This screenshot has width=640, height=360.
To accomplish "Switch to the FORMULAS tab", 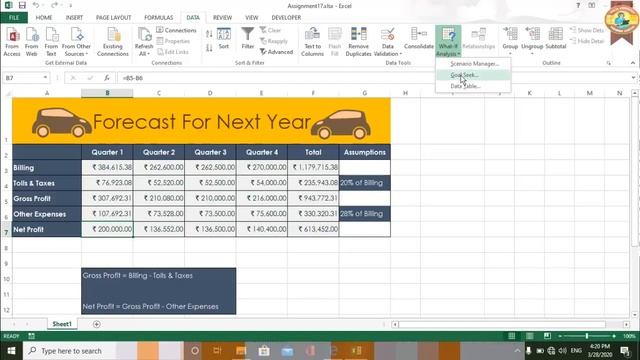I will (159, 18).
